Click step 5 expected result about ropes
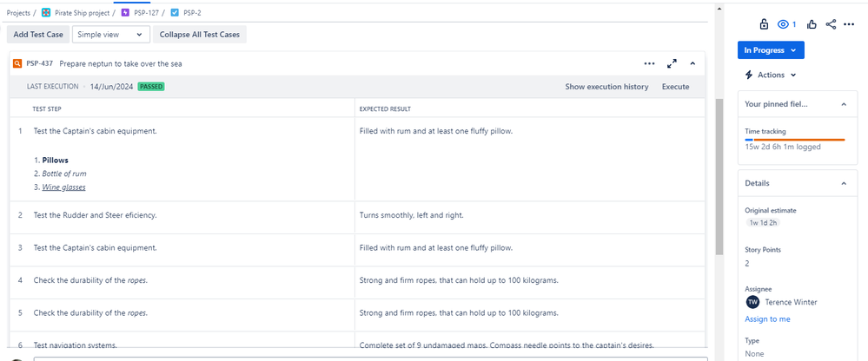This screenshot has width=868, height=361. [x=459, y=313]
